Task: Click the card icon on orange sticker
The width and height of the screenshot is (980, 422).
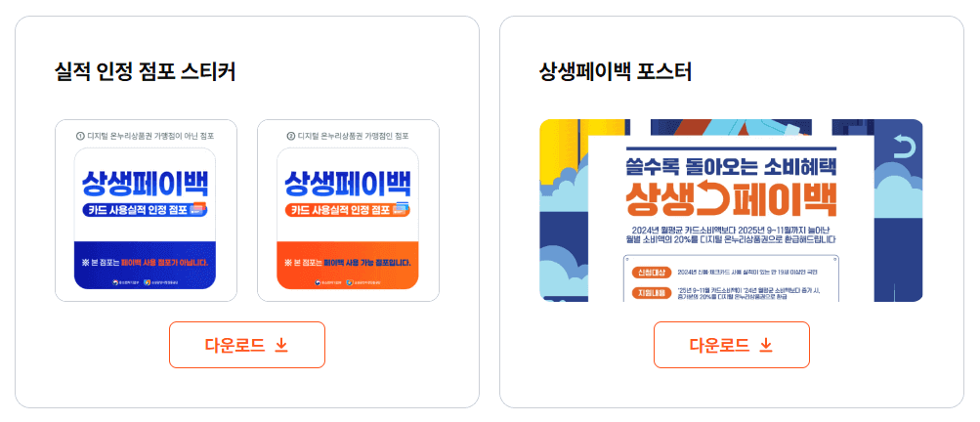Action: (x=401, y=209)
